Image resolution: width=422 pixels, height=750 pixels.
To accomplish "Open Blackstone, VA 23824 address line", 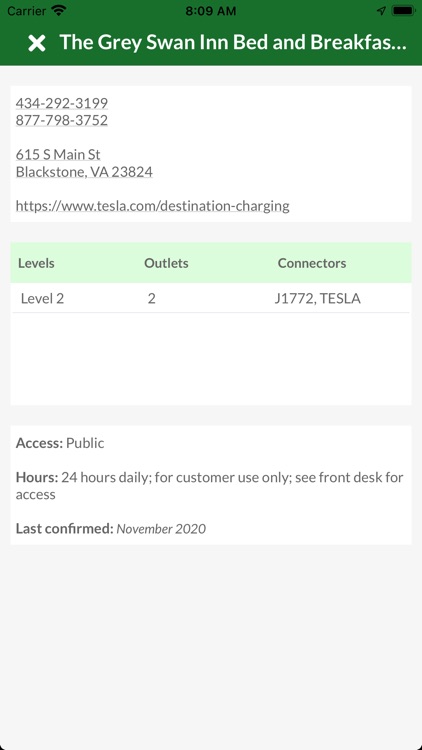I will (x=84, y=172).
